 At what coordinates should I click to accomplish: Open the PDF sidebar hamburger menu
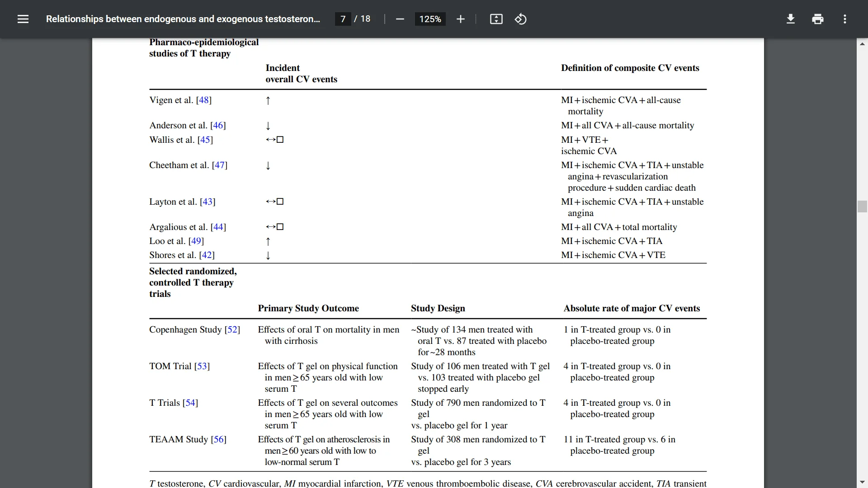pyautogui.click(x=23, y=19)
